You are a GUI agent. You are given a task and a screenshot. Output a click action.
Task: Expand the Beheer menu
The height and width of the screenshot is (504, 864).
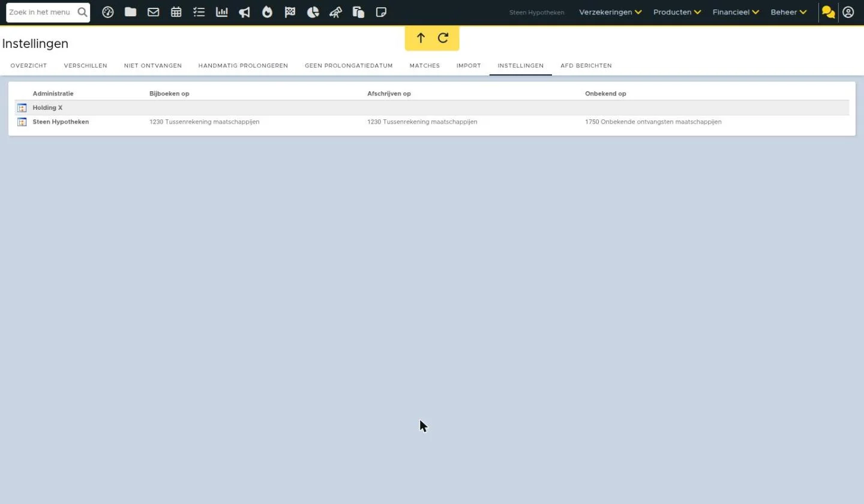[x=789, y=12]
